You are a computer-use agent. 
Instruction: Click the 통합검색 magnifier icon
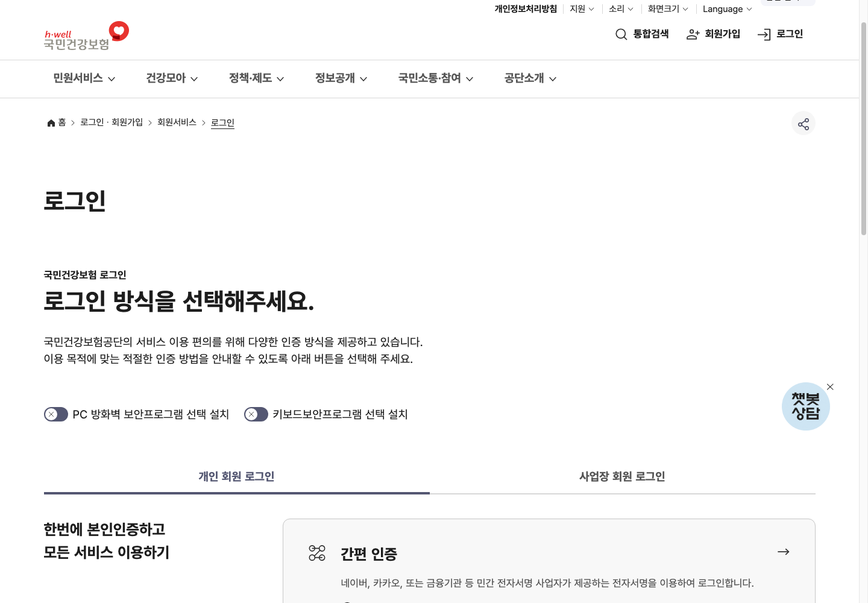(x=621, y=34)
